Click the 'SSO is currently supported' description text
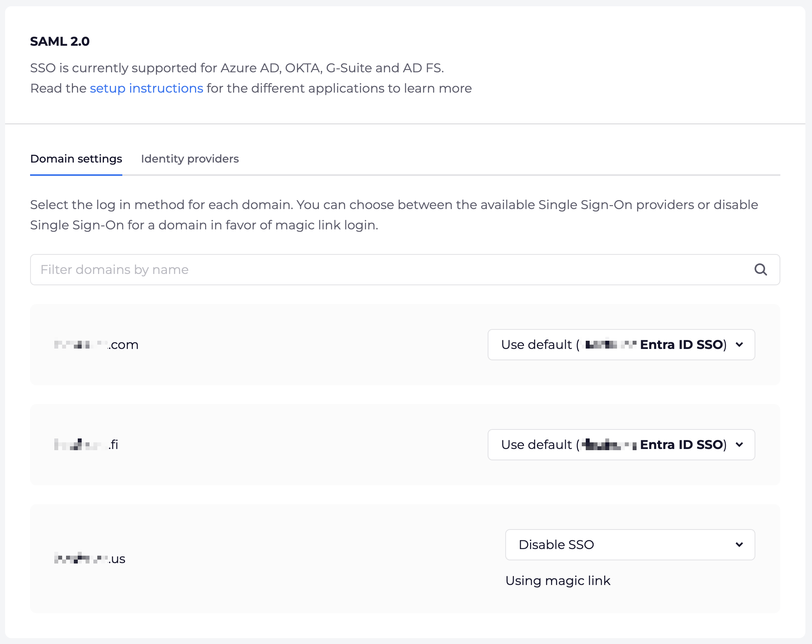The image size is (812, 644). (237, 68)
